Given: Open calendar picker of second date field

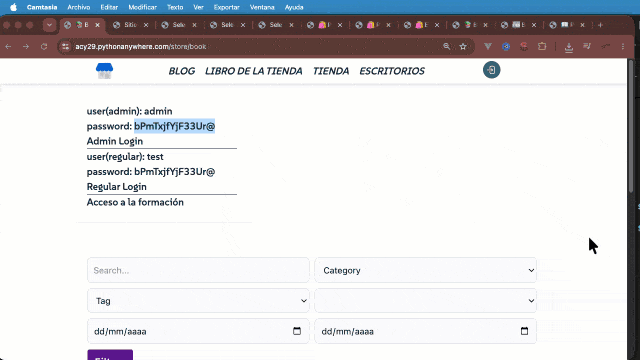Looking at the screenshot, I should pyautogui.click(x=524, y=331).
